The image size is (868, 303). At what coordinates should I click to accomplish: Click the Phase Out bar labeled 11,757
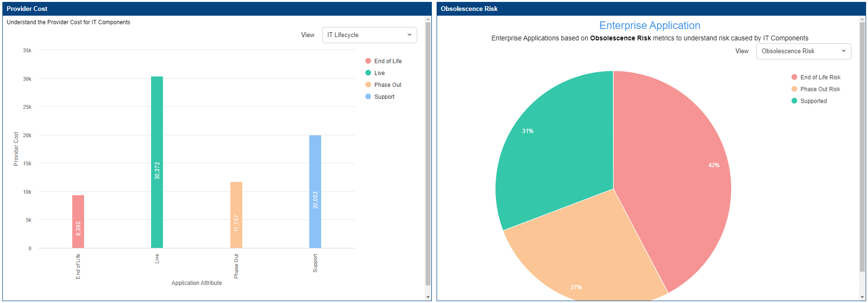[236, 215]
